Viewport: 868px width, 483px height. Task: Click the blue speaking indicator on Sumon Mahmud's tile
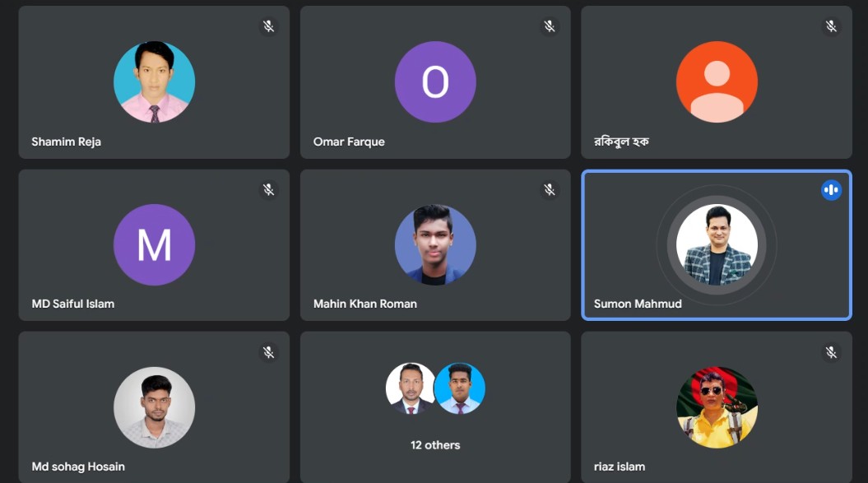point(831,190)
